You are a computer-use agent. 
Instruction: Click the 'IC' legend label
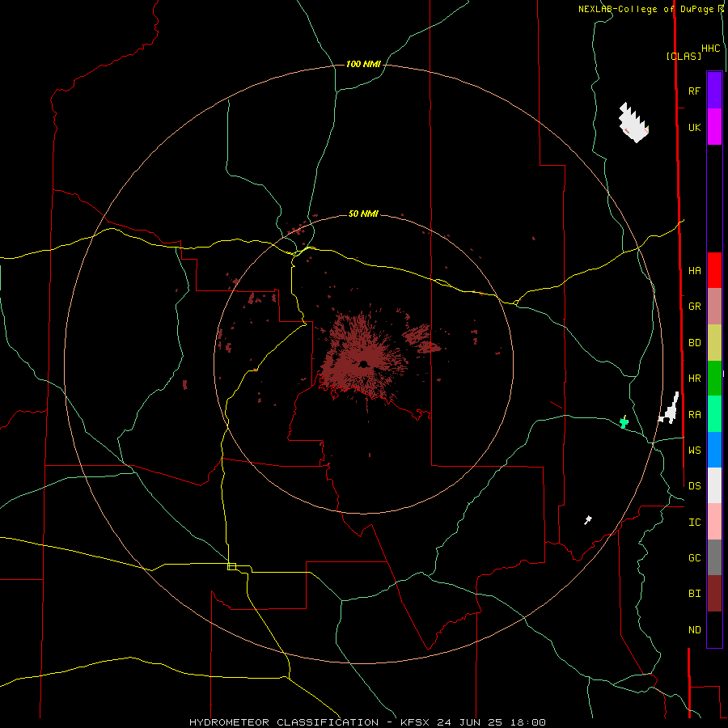pyautogui.click(x=695, y=523)
